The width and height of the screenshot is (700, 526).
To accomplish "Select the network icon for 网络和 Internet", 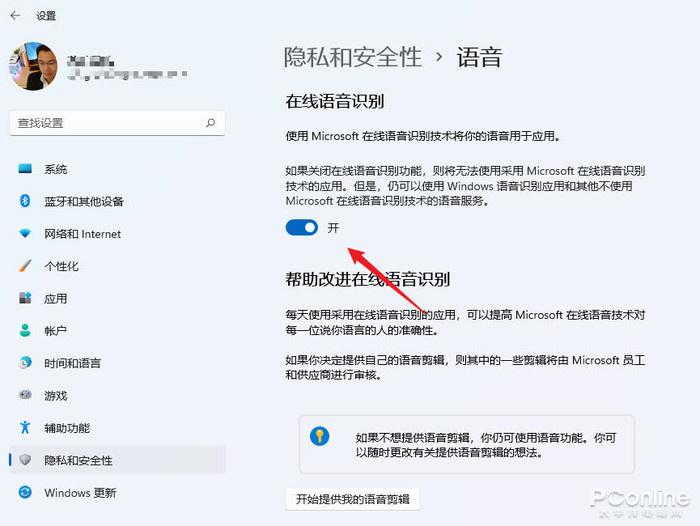I will [25, 234].
